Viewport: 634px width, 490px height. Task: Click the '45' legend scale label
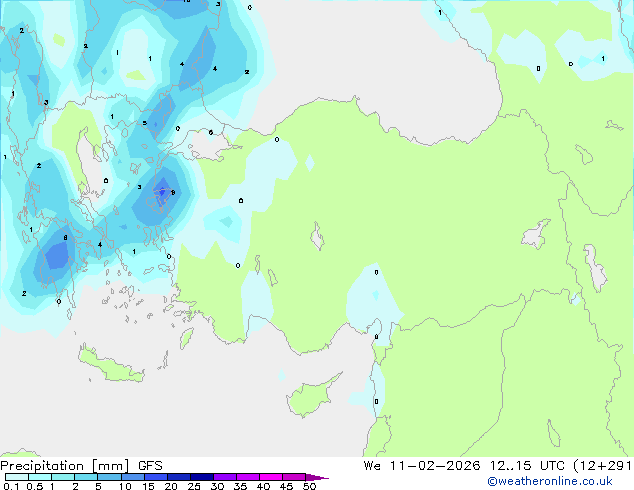pos(286,486)
